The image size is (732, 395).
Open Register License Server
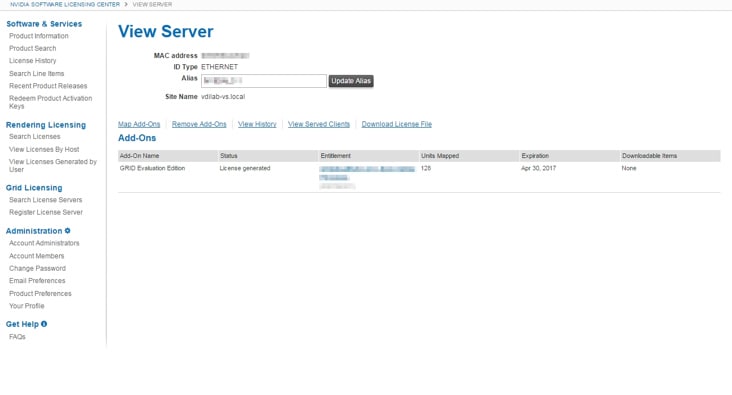pyautogui.click(x=46, y=212)
